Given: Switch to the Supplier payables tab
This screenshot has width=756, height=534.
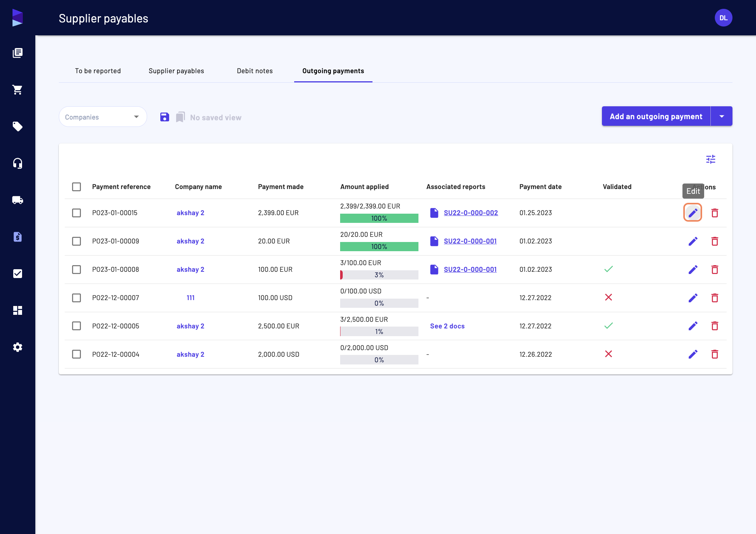Looking at the screenshot, I should [176, 71].
